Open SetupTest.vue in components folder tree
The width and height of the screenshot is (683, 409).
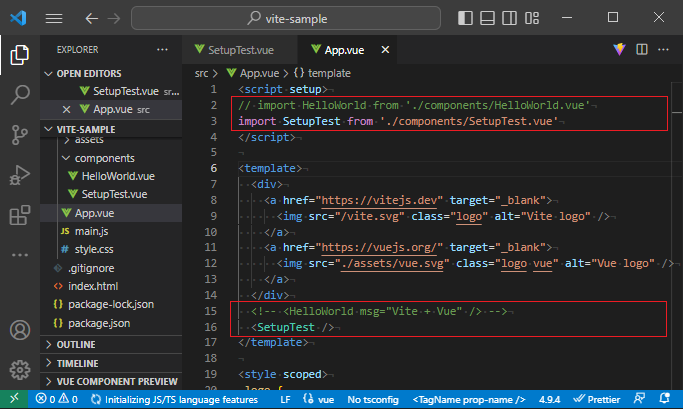(x=114, y=194)
